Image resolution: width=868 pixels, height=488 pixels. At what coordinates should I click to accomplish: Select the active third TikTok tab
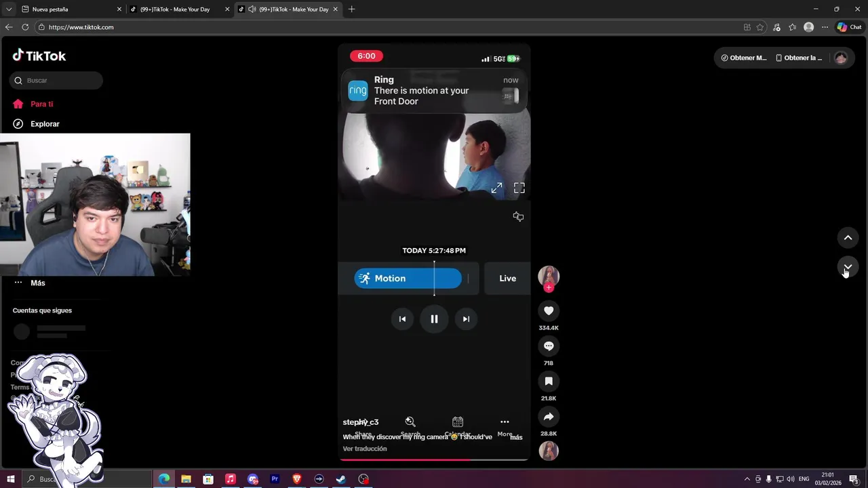coord(288,9)
